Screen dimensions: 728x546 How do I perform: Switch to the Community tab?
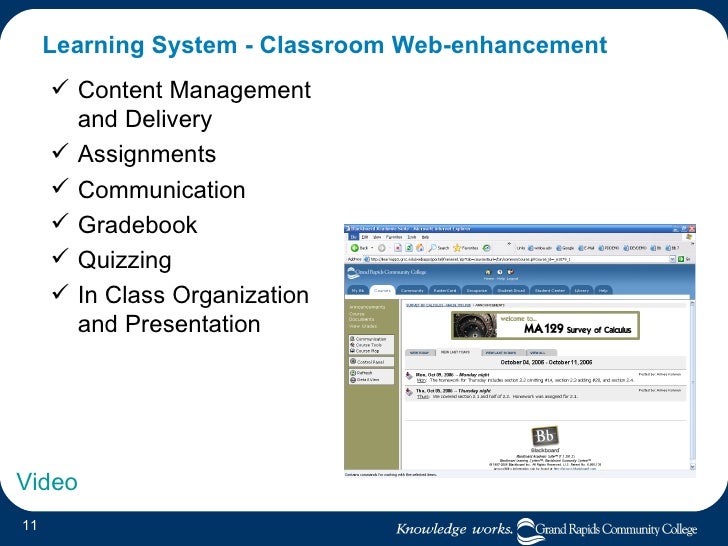point(412,290)
